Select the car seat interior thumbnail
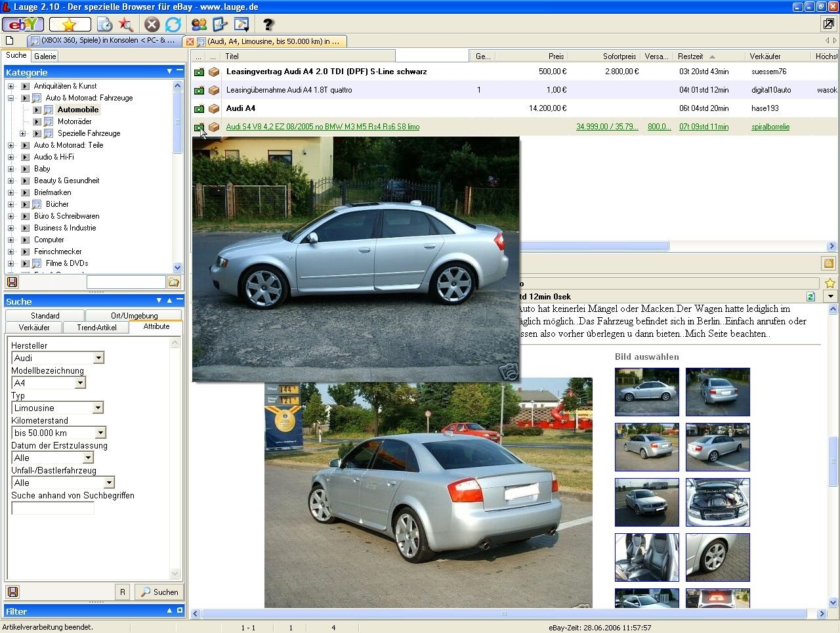 coord(646,557)
